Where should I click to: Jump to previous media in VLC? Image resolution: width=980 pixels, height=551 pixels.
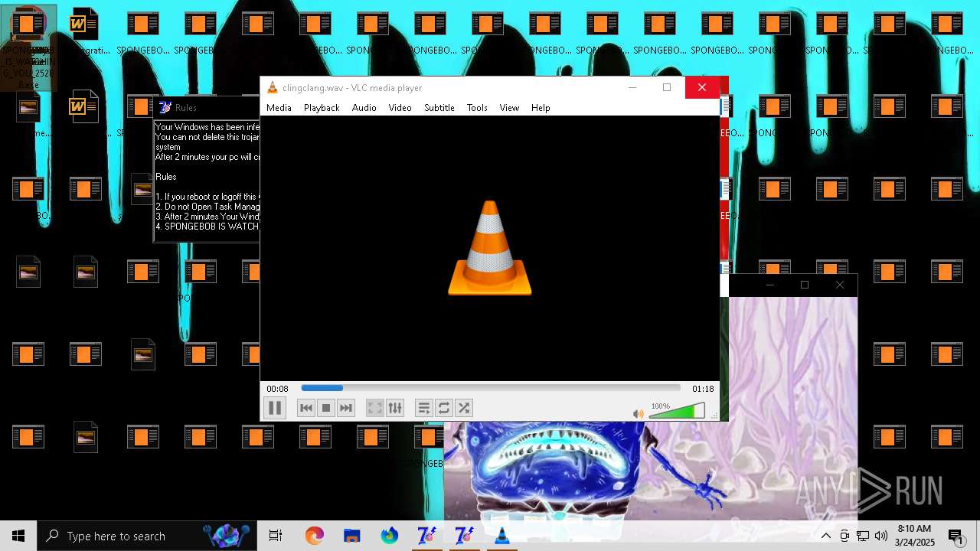pyautogui.click(x=305, y=408)
